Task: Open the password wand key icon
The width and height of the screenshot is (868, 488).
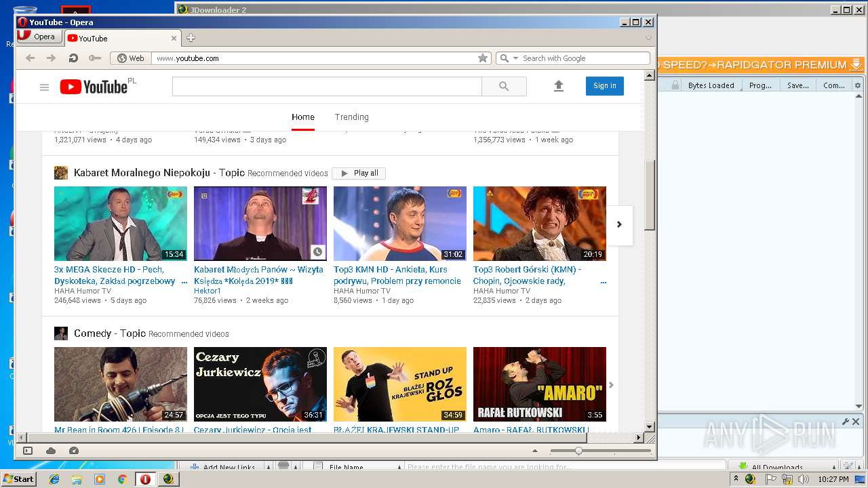Action: tap(94, 58)
